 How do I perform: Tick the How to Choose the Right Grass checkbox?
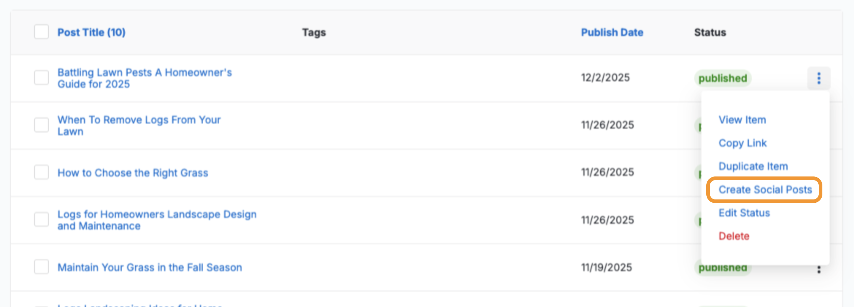point(41,172)
